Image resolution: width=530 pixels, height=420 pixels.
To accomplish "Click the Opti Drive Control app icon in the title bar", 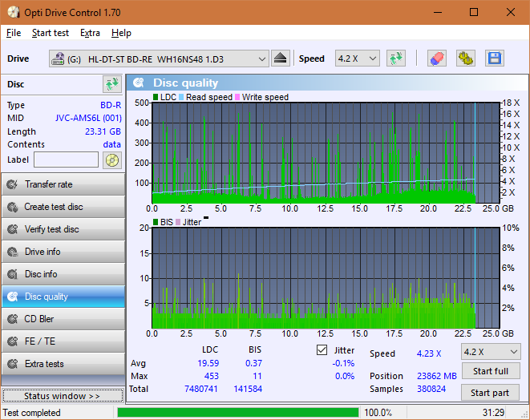I will click(14, 13).
